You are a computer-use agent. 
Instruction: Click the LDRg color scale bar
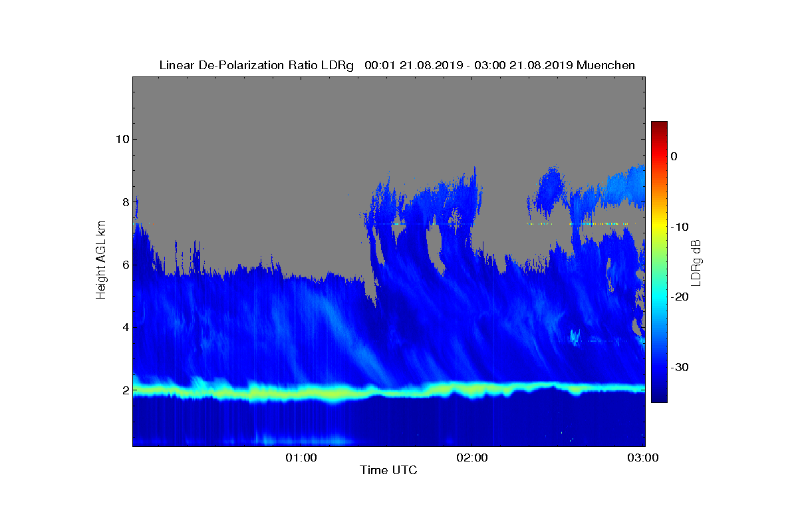(x=659, y=262)
